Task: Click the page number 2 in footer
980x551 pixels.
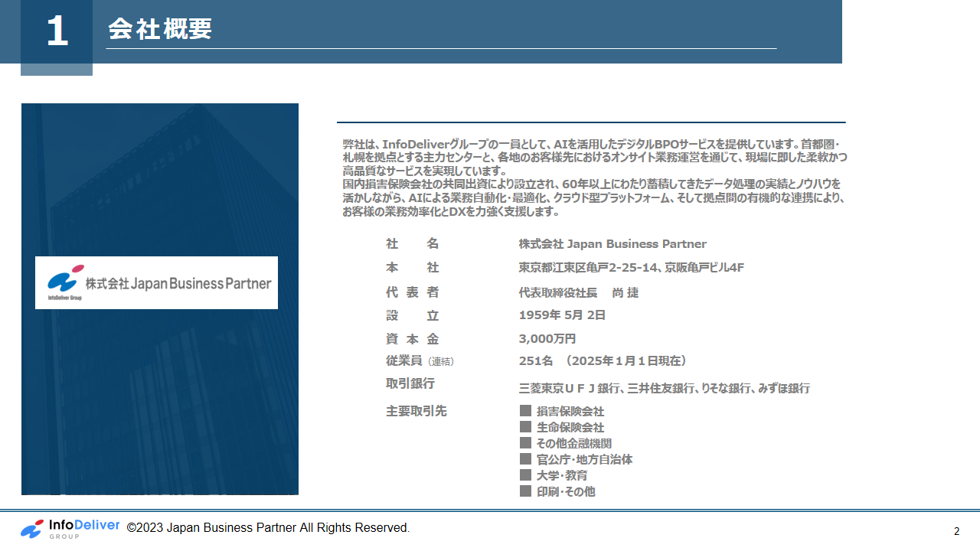Action: 956,531
